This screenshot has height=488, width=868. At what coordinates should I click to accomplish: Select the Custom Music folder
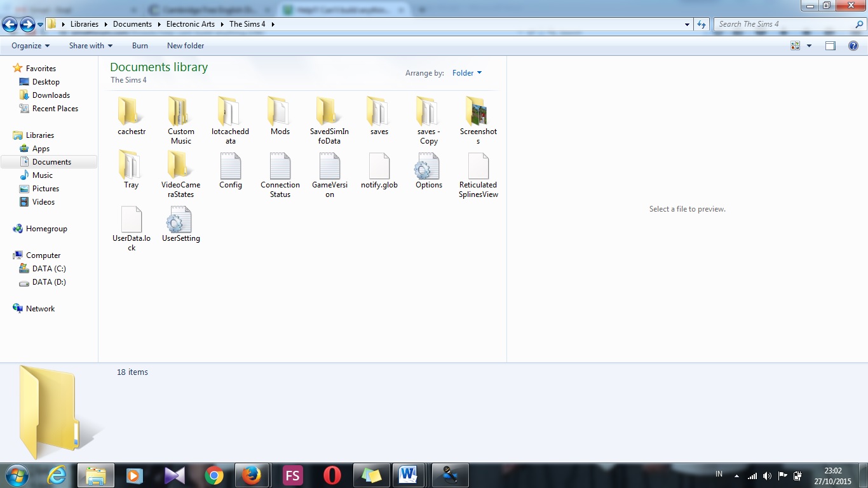(181, 121)
